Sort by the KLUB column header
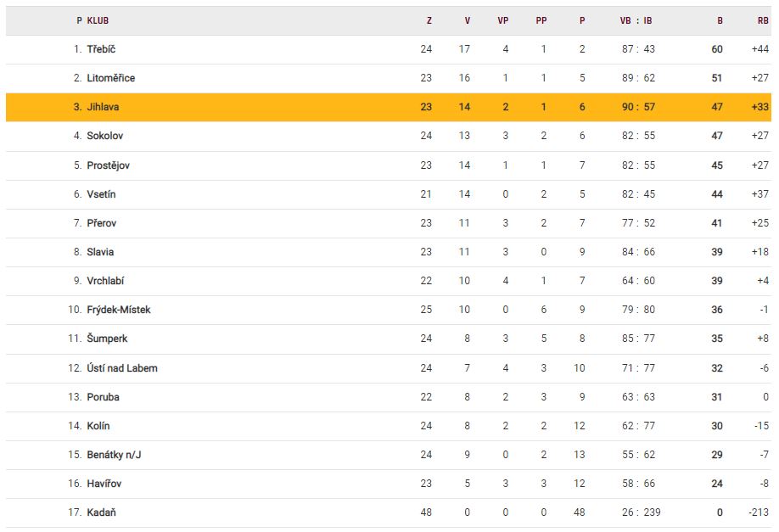The height and width of the screenshot is (532, 779). click(x=98, y=20)
